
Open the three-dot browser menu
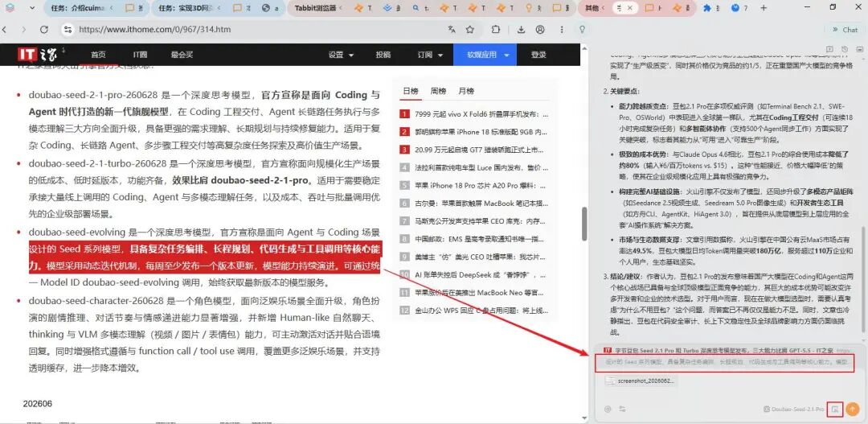tap(562, 30)
